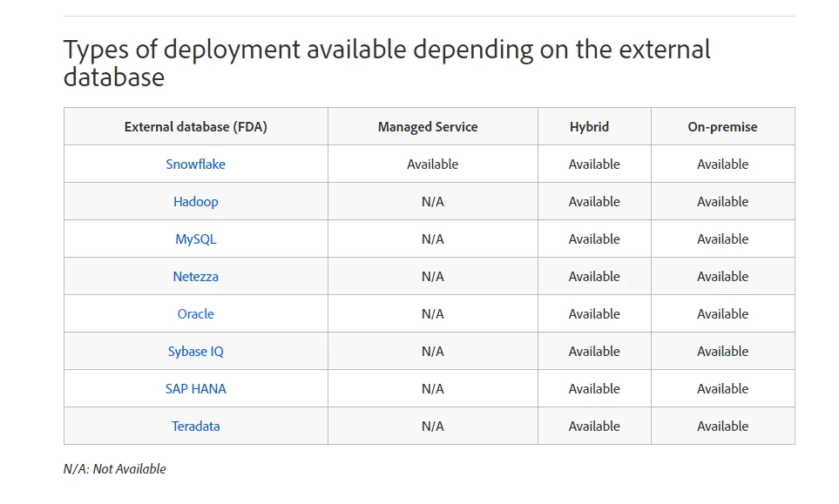839x504 pixels.
Task: Select Oracle's Managed Service N/A cell
Action: click(432, 313)
